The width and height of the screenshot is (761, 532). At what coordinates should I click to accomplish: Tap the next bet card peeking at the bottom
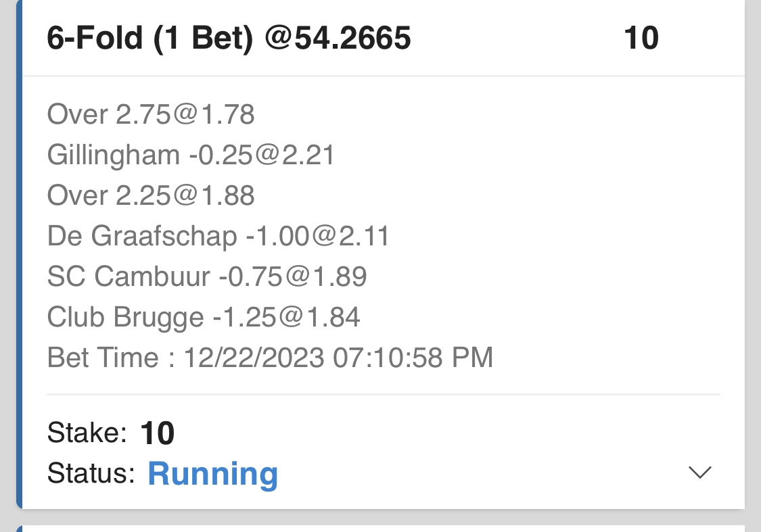(x=379, y=528)
